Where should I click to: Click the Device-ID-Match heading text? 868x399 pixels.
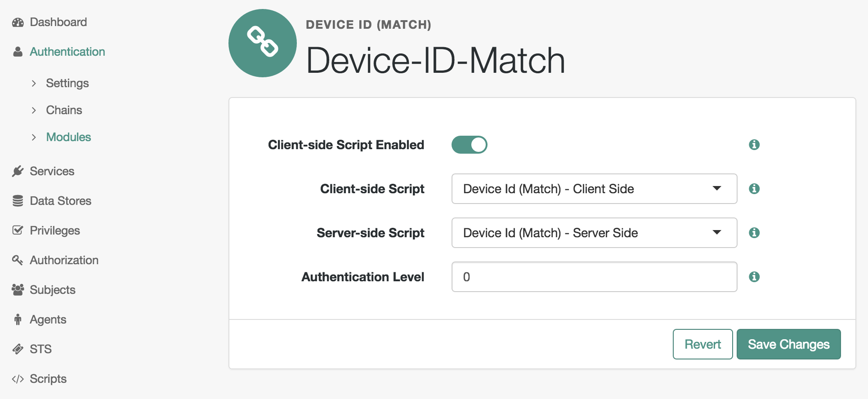click(x=435, y=60)
